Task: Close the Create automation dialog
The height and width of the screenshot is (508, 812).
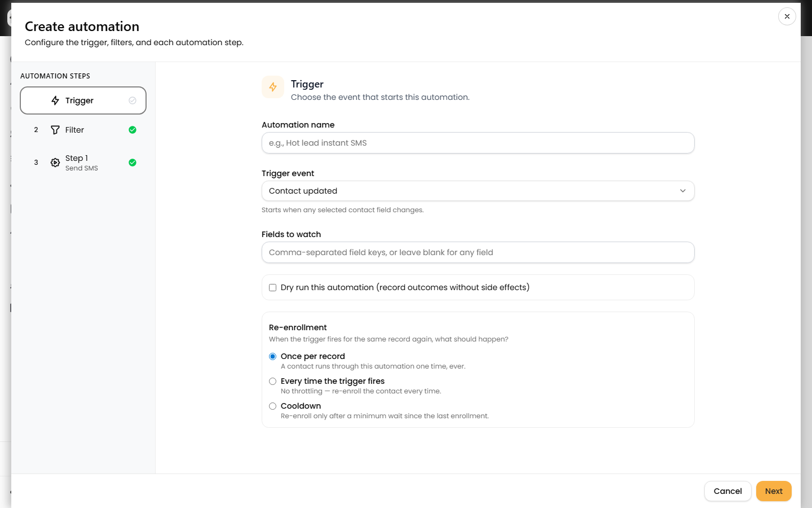Action: [x=787, y=16]
